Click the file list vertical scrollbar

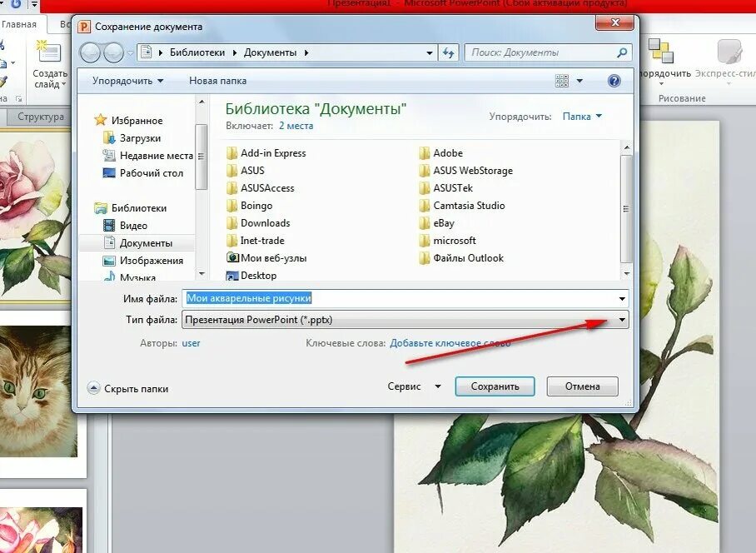point(626,208)
